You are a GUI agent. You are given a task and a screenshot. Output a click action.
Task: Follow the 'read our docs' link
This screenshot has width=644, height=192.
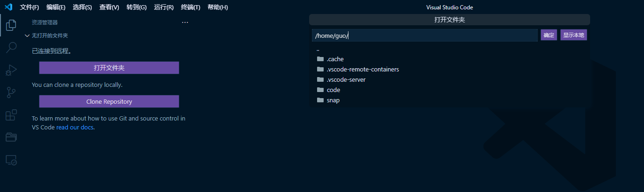pyautogui.click(x=75, y=127)
